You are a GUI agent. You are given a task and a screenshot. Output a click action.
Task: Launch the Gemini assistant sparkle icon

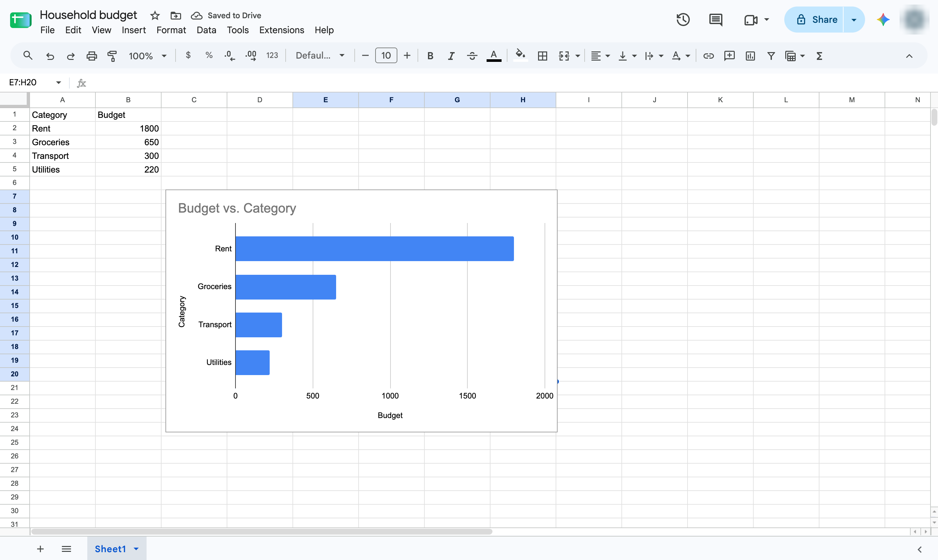point(883,20)
